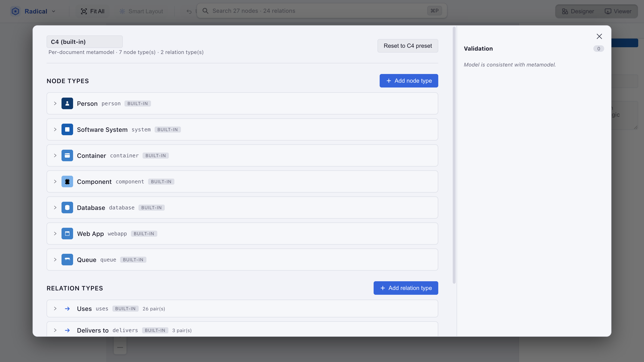Switch to Viewer mode

[618, 11]
